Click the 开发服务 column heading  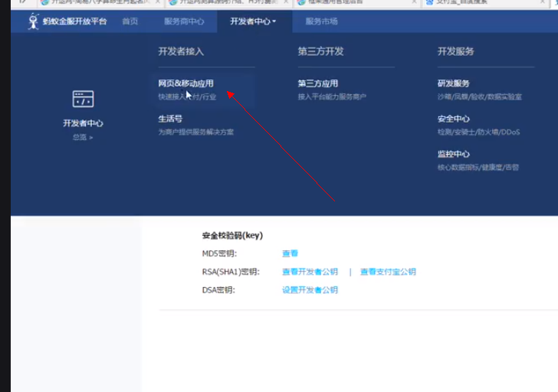455,51
